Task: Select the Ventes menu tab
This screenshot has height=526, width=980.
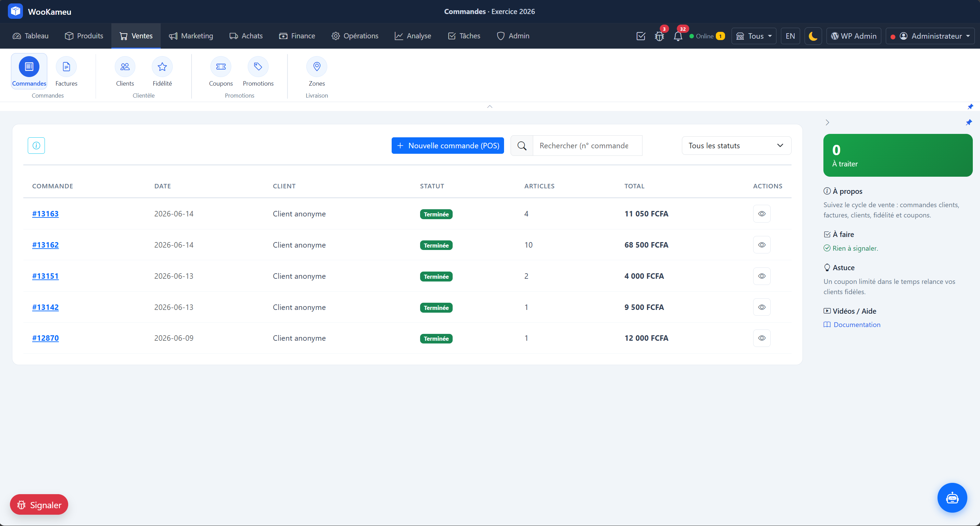Action: tap(136, 36)
